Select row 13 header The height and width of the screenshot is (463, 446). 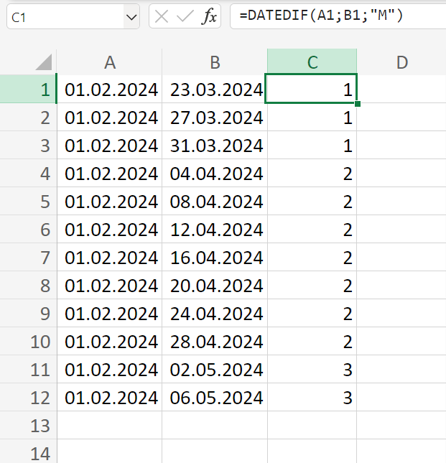(x=28, y=425)
